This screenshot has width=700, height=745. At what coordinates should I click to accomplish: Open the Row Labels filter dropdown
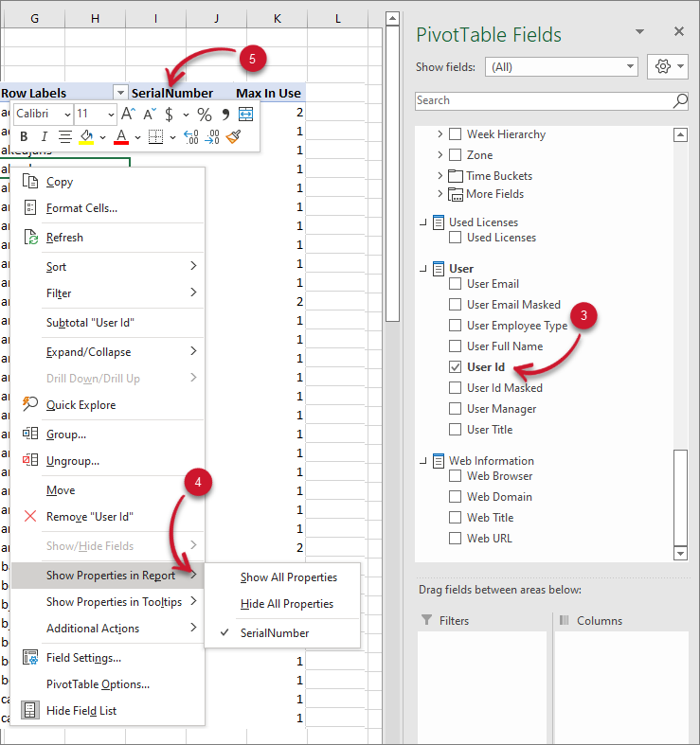119,93
